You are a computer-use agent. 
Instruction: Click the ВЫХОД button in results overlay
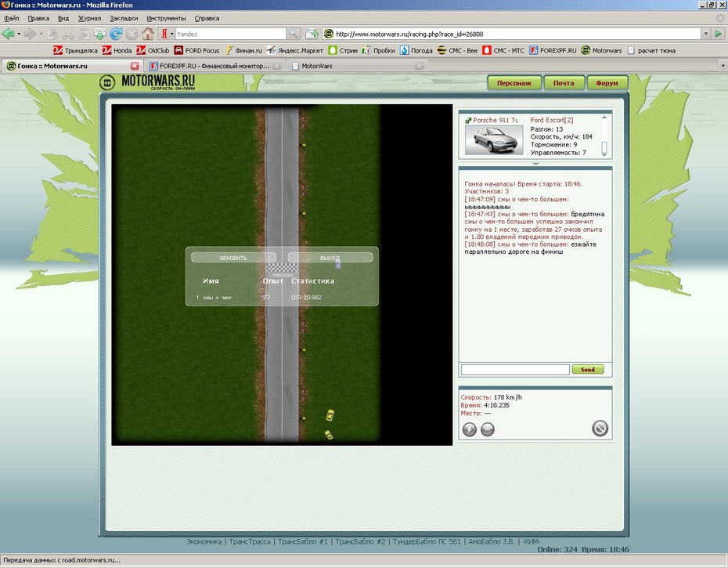point(330,258)
